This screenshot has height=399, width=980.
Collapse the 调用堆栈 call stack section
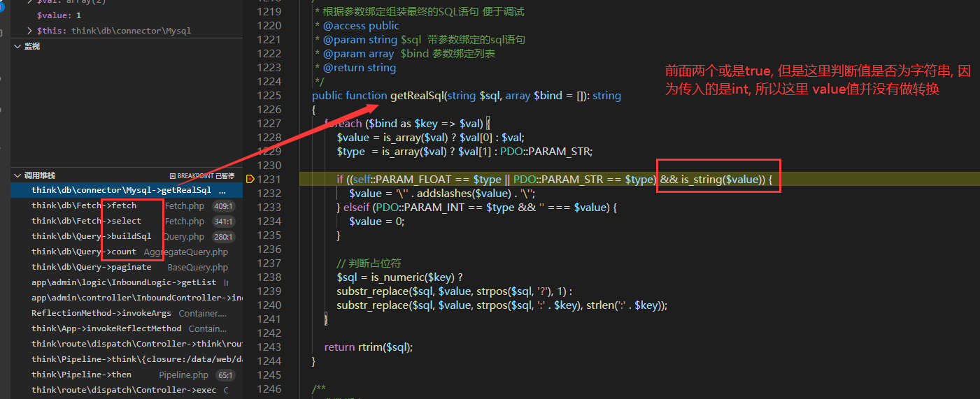tap(17, 175)
